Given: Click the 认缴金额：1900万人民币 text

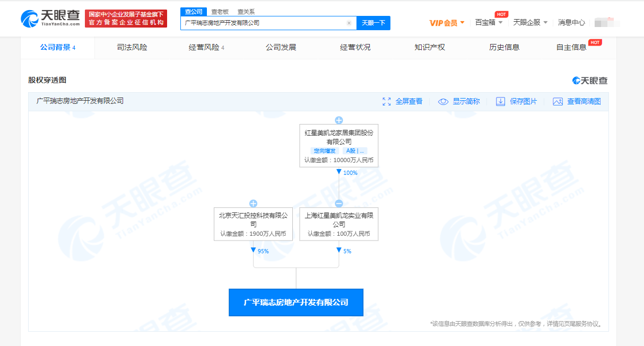Looking at the screenshot, I should point(253,234).
